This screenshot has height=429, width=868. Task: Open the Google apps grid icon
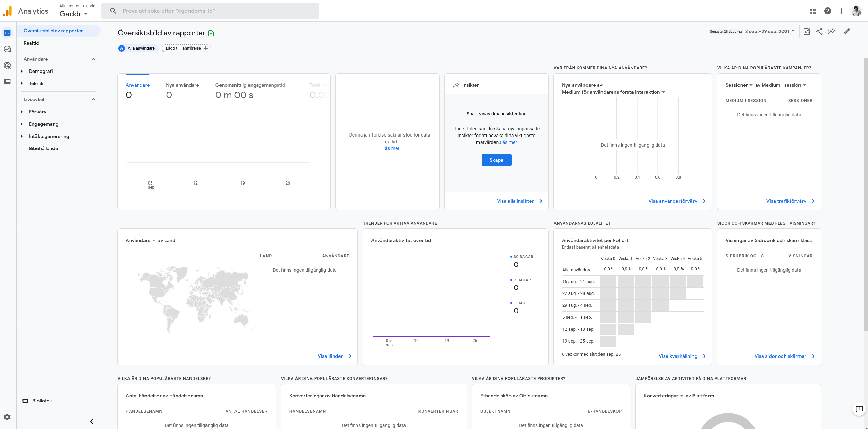pyautogui.click(x=813, y=11)
